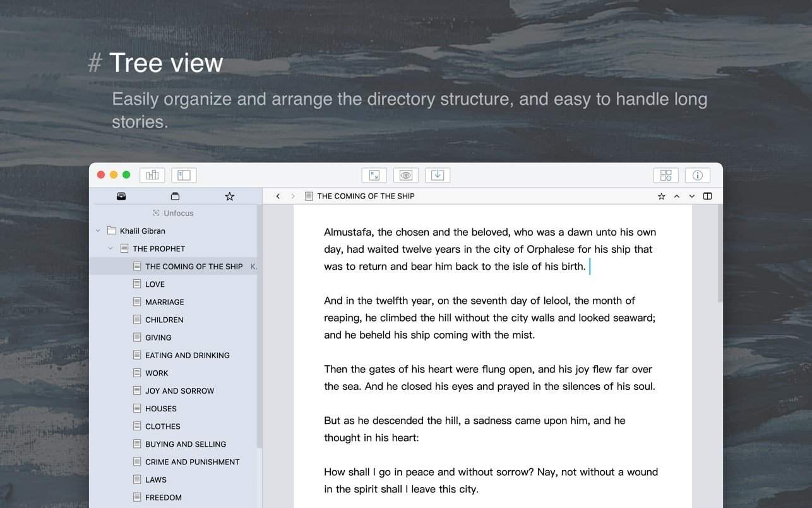
Task: Select the CRIME AND PUNISHMENT chapter
Action: point(192,462)
